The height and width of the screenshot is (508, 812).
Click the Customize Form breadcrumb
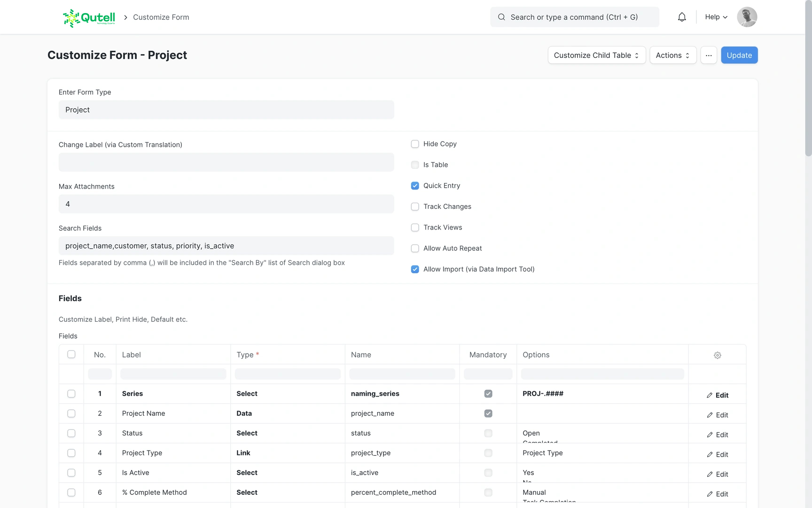[161, 17]
